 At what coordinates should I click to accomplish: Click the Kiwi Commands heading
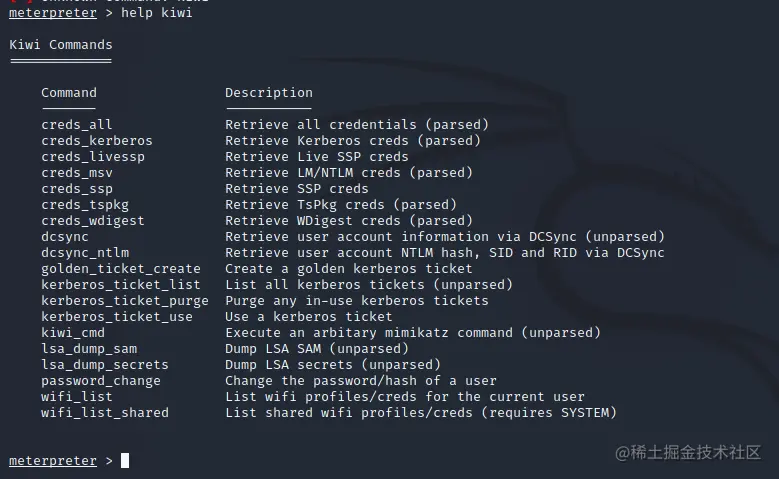click(x=61, y=45)
